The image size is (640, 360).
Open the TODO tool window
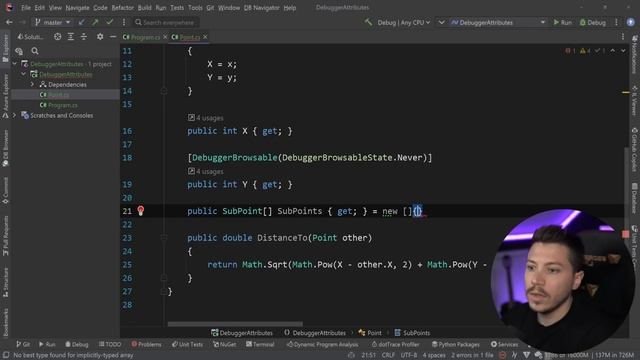click(110, 344)
